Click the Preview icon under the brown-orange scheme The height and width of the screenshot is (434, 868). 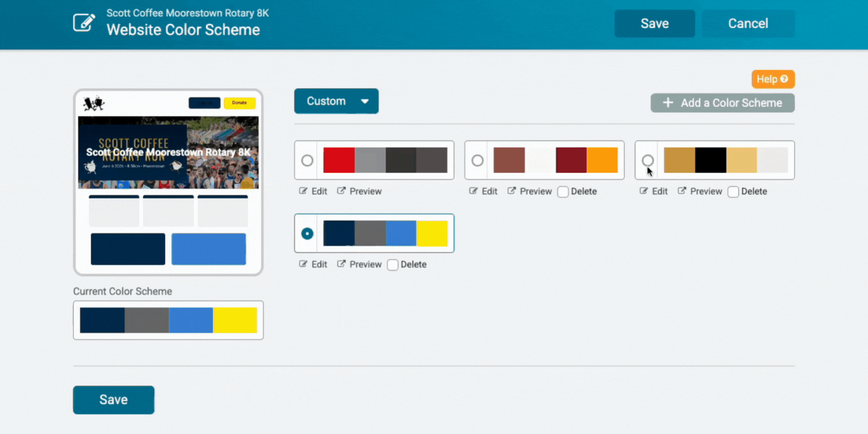[x=512, y=191]
